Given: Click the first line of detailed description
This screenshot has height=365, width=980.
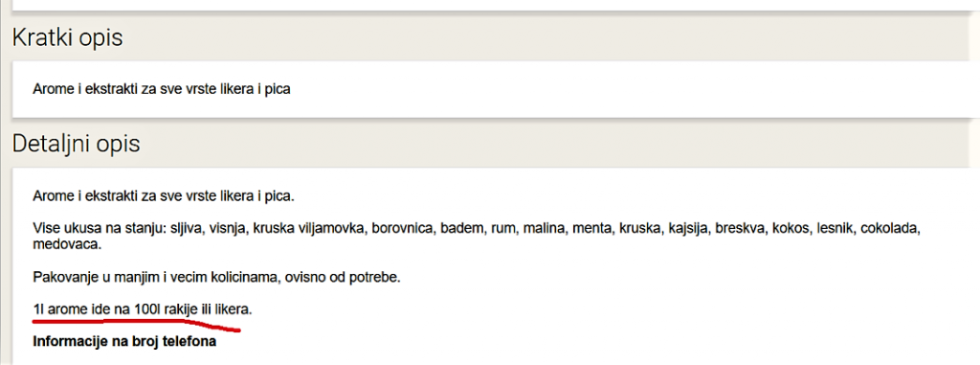Looking at the screenshot, I should click(163, 196).
